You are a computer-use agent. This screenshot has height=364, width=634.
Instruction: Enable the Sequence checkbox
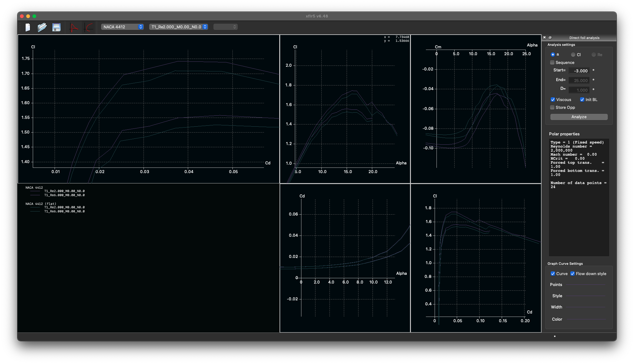point(552,62)
